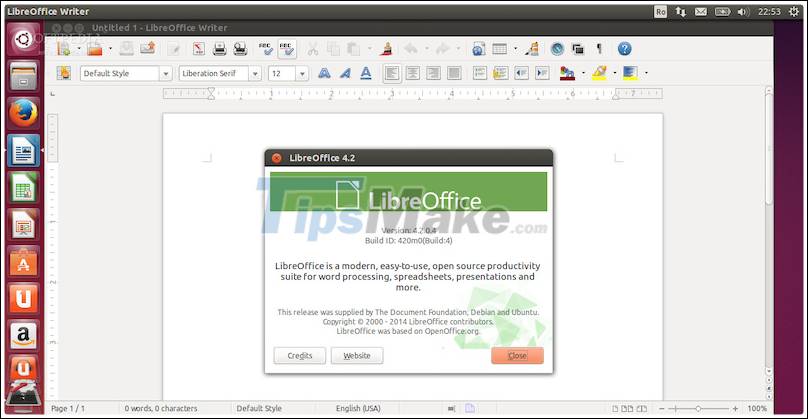Open the Liberation Serif font name dropdown

point(255,73)
